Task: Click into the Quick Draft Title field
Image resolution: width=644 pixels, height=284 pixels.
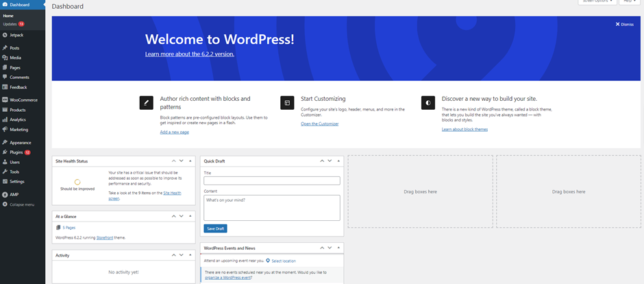Action: (x=271, y=180)
